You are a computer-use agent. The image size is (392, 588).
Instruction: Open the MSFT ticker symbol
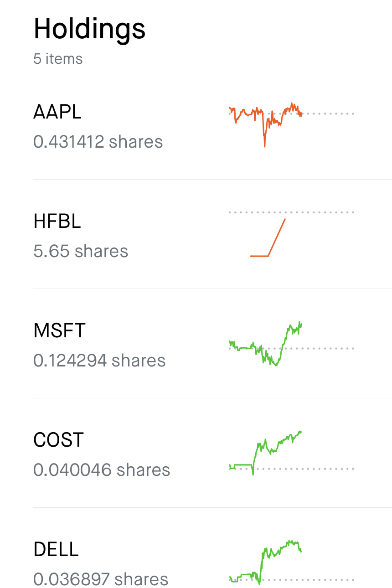click(x=59, y=330)
